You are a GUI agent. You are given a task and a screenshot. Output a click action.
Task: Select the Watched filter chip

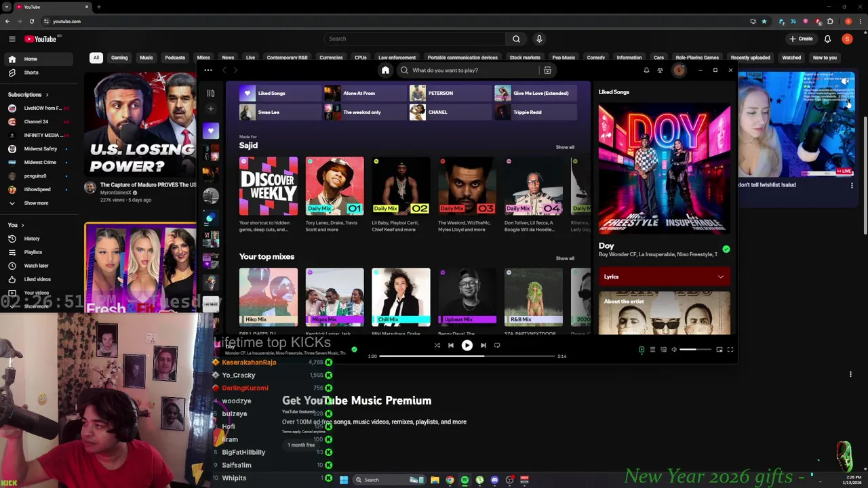(x=791, y=58)
